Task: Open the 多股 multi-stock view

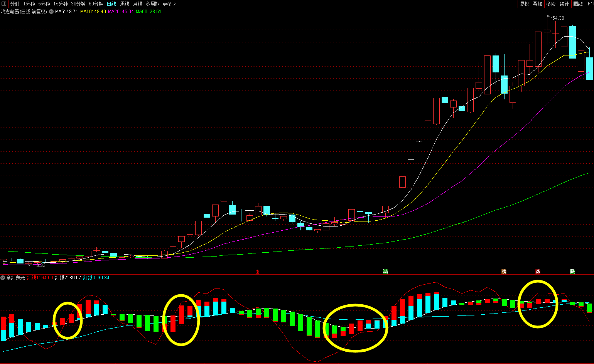Action: tap(551, 4)
